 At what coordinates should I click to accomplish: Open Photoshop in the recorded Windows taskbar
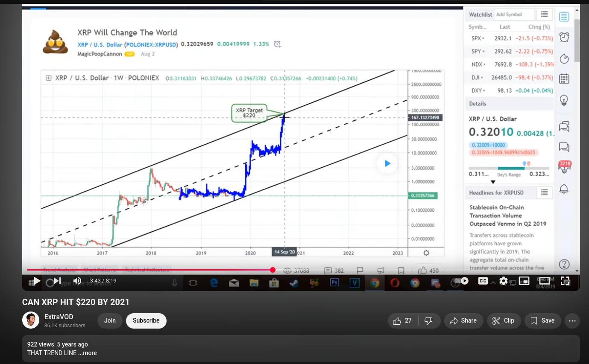tap(334, 282)
